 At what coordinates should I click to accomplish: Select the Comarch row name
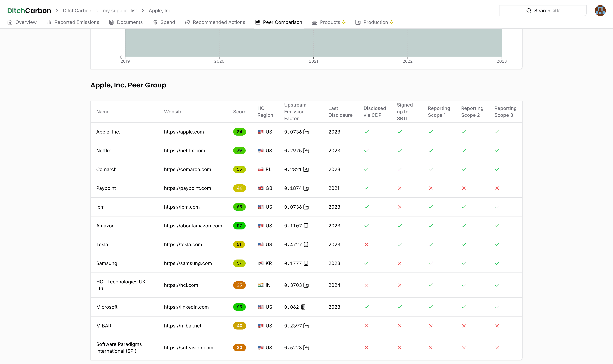pyautogui.click(x=106, y=170)
